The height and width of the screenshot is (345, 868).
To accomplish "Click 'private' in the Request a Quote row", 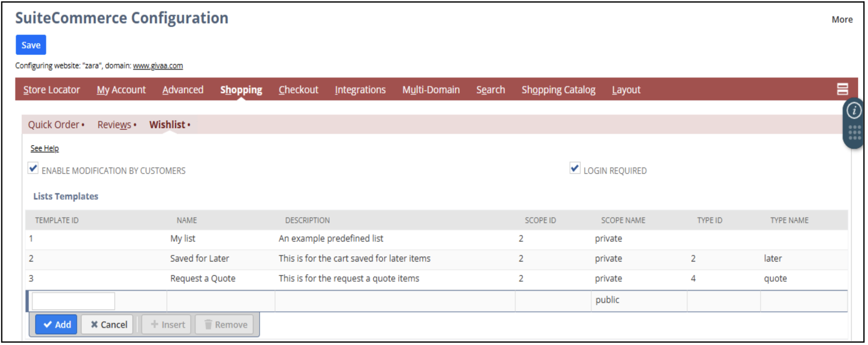I will tap(608, 279).
